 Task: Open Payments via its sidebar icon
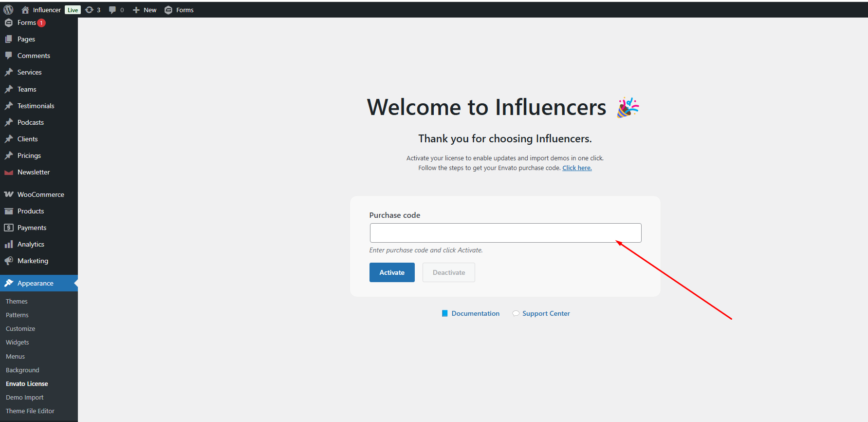point(9,227)
